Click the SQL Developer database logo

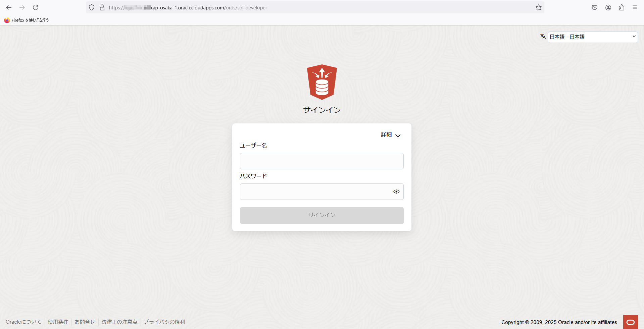coord(322,82)
